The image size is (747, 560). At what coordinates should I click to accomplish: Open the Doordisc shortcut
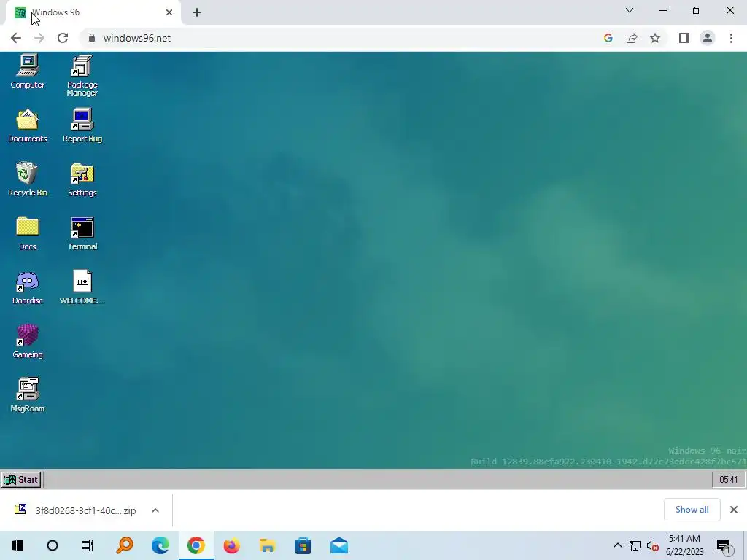point(28,287)
